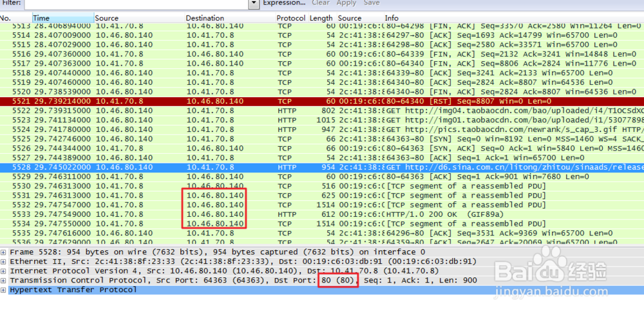Select packet 5516 FIN, ACK Seq=2132
The image size is (644, 314).
322,54
